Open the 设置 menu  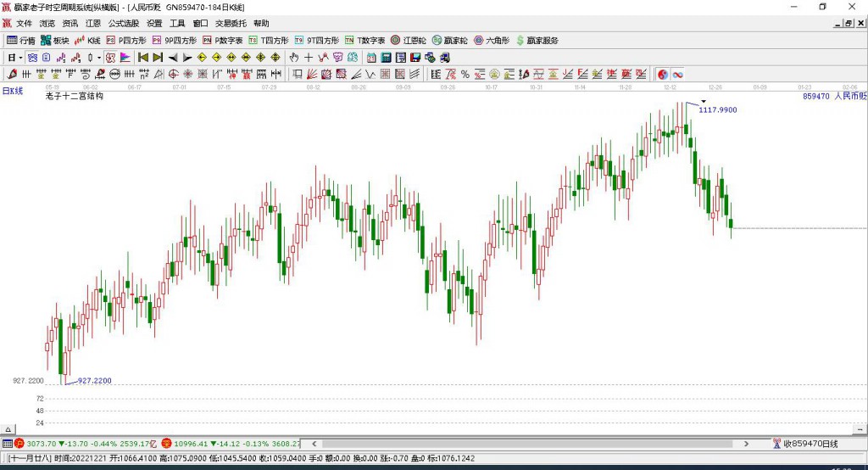click(x=154, y=23)
